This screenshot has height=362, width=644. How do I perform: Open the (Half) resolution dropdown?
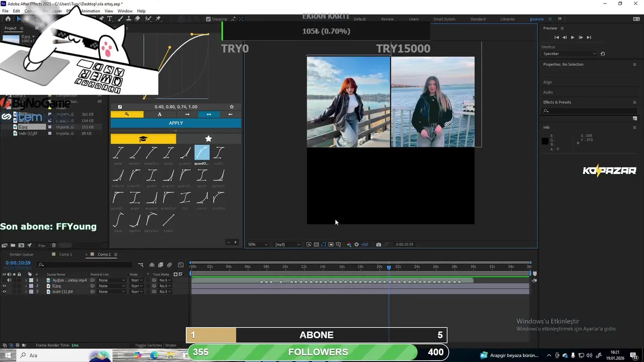(287, 244)
